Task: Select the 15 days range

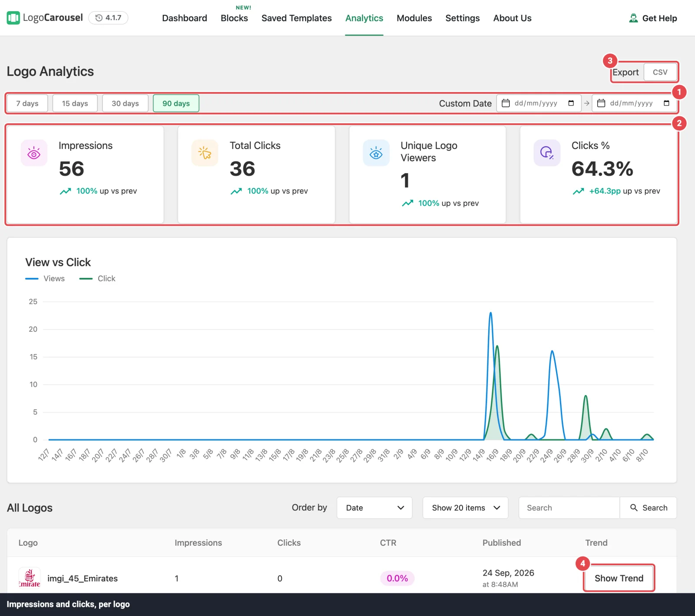Action: [75, 103]
